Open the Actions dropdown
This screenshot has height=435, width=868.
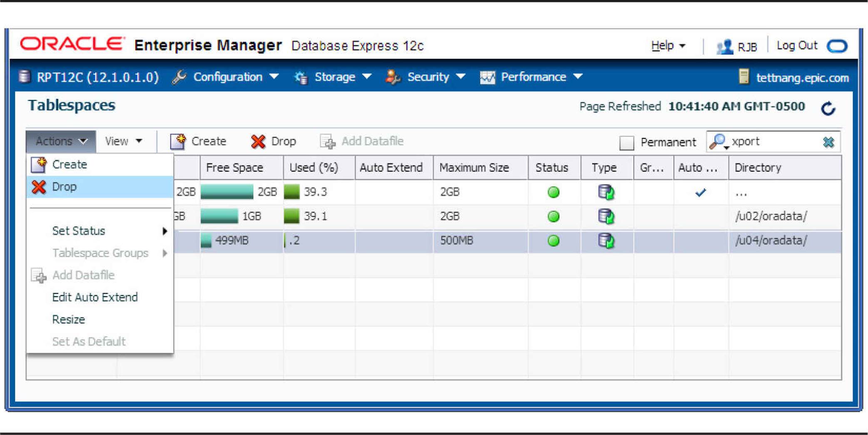point(61,142)
